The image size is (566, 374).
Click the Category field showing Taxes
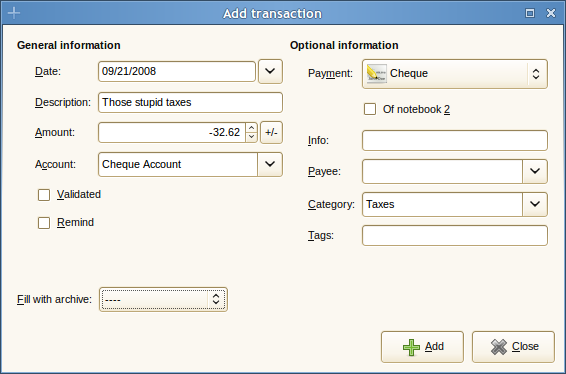coord(443,204)
